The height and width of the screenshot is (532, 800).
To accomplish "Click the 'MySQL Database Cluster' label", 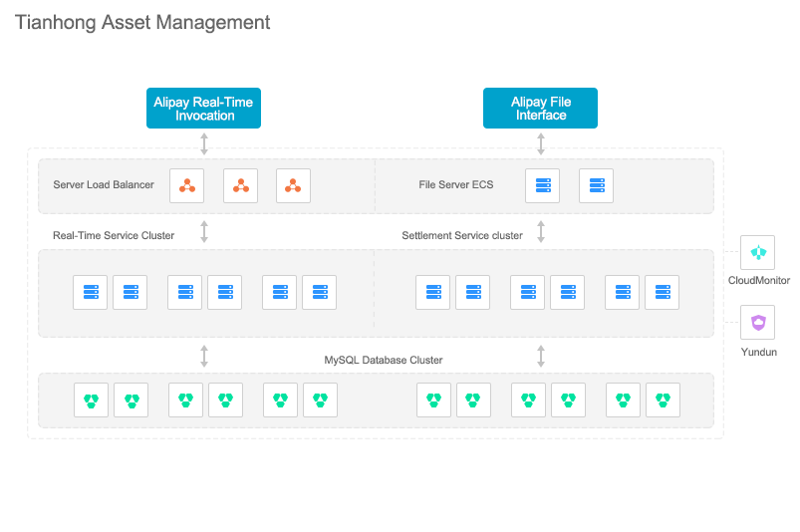I will coord(384,360).
